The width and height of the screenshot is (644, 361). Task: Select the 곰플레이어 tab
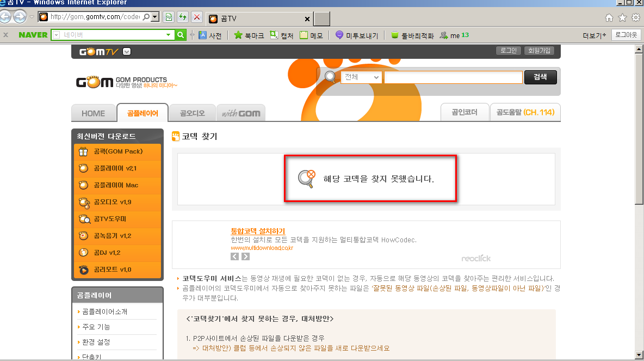pyautogui.click(x=143, y=113)
